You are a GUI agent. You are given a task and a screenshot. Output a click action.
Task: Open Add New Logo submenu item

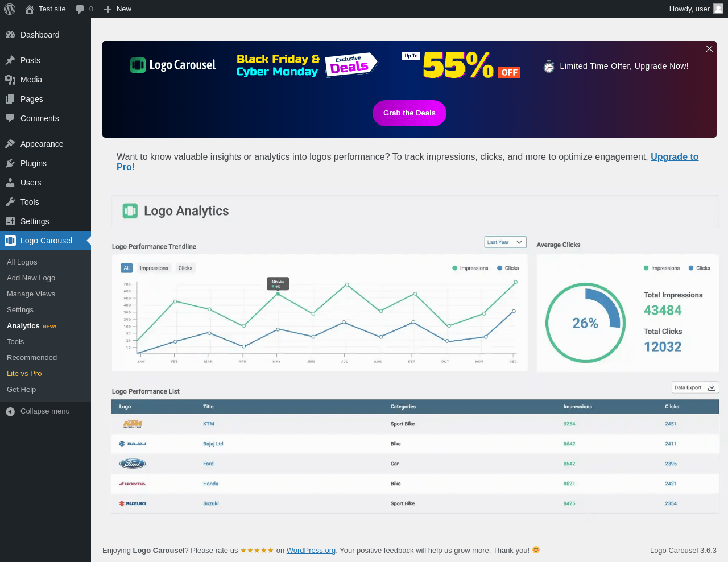[31, 278]
